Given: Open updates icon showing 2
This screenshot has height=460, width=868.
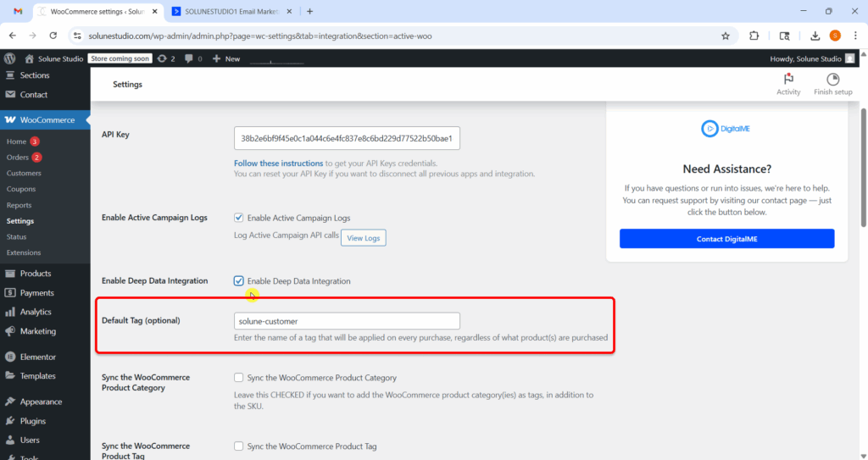Looking at the screenshot, I should click(166, 58).
